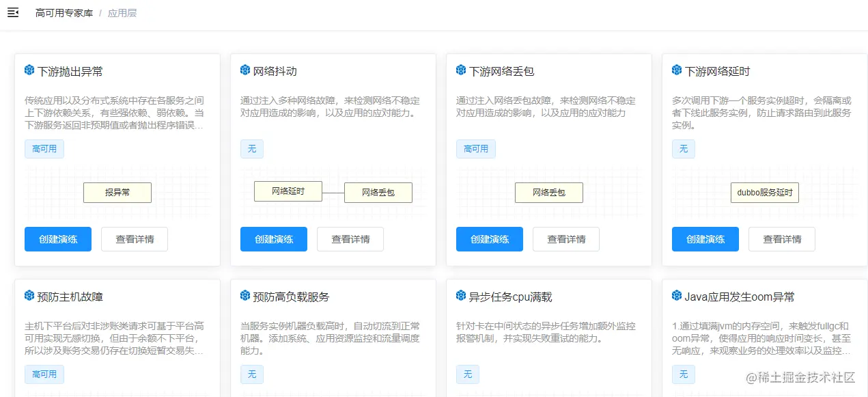Click the cube icon beside 下游网络丢包
The height and width of the screenshot is (397, 868).
tap(461, 70)
